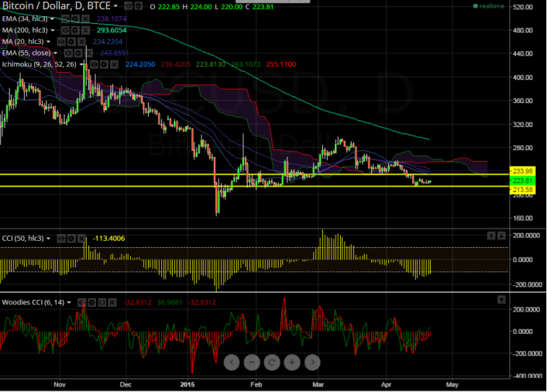The width and height of the screenshot is (547, 392).
Task: Expand the CCI (50, hlc3) dropdown arrow
Action: tap(49, 239)
